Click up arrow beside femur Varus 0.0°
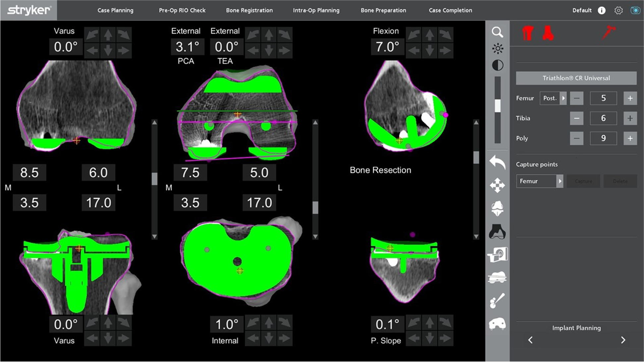This screenshot has height=362, width=644. (108, 35)
